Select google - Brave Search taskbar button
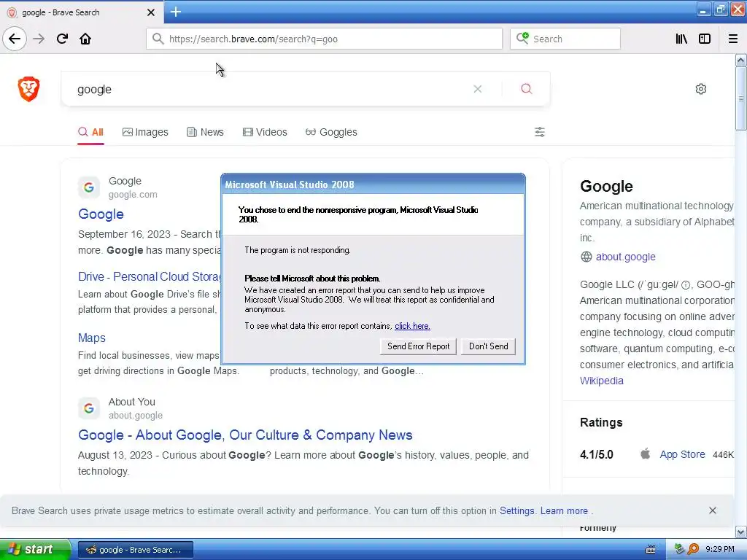 [x=135, y=550]
